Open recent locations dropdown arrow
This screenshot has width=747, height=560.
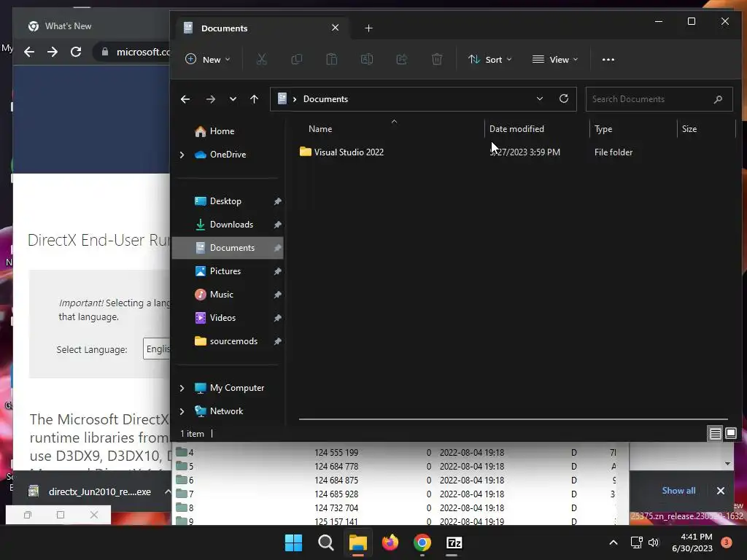point(233,99)
